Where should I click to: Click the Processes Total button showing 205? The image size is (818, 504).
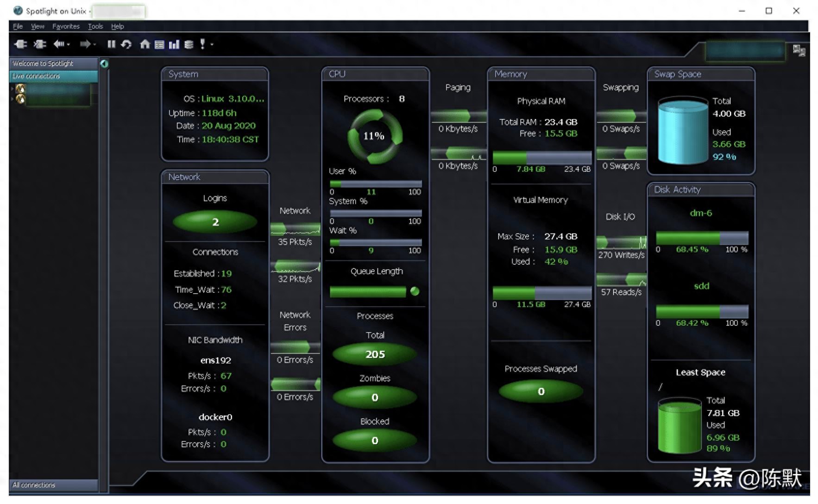pos(375,354)
